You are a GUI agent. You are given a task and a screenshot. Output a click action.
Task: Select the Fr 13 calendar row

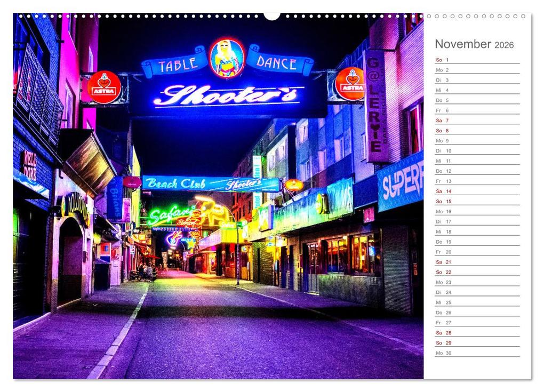pyautogui.click(x=477, y=181)
